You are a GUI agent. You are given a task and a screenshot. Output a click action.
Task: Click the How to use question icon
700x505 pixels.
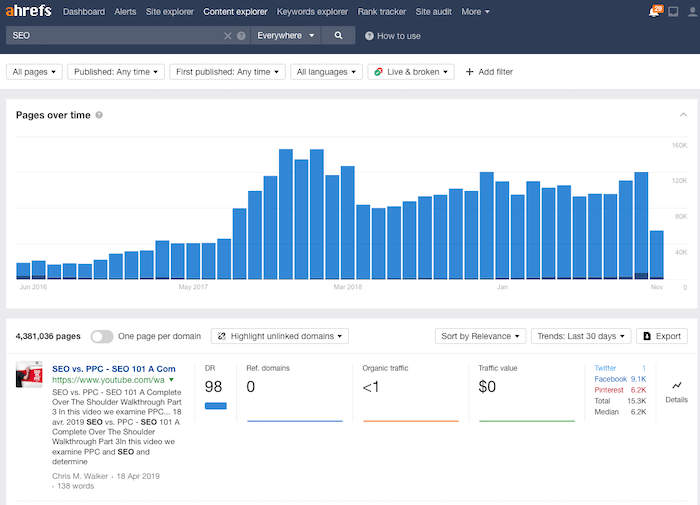[x=369, y=36]
